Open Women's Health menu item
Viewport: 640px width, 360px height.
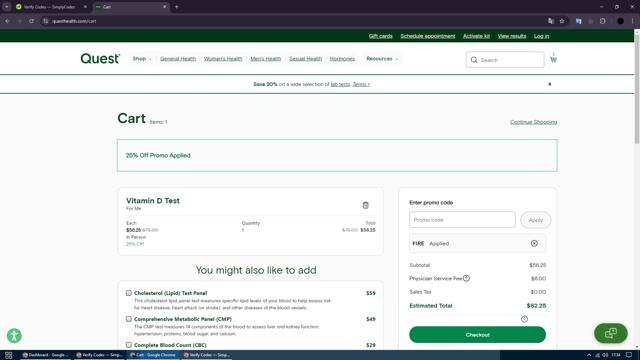tap(223, 59)
